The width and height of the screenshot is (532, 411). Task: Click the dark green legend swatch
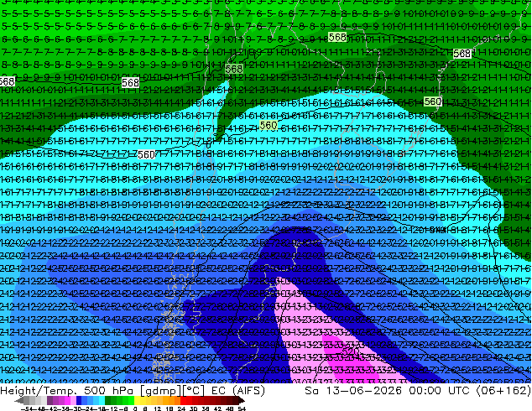(108, 400)
